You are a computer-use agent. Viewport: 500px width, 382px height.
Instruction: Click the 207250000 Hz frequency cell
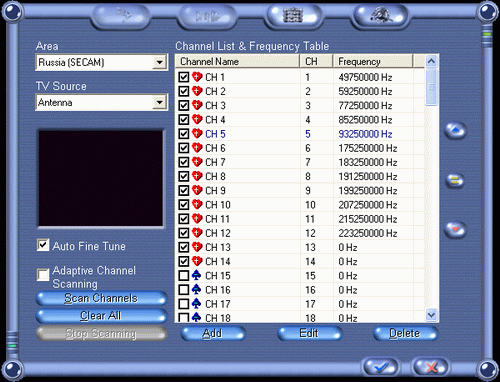point(368,205)
